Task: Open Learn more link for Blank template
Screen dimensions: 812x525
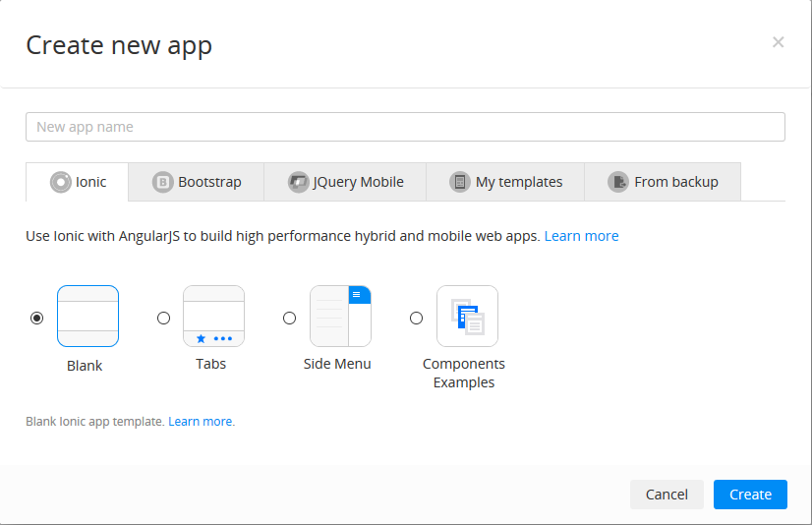Action: click(x=200, y=422)
